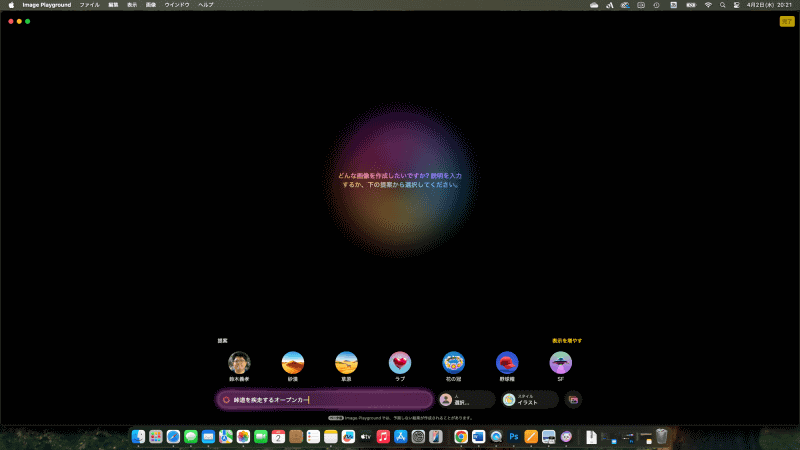The image size is (800, 450).
Task: Open Photos from the Dock
Action: tap(243, 437)
